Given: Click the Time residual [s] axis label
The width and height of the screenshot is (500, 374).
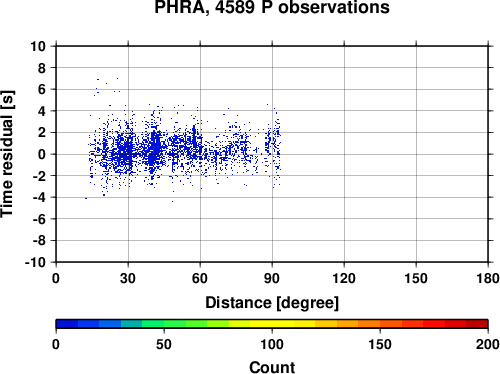Looking at the screenshot, I should pos(7,154).
